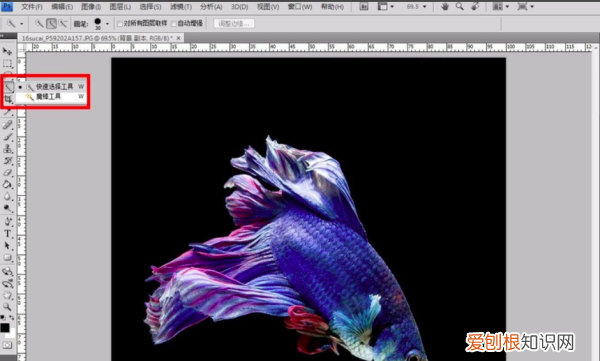The height and width of the screenshot is (361, 600).
Task: Select the Brush tool
Action: pyautogui.click(x=7, y=137)
